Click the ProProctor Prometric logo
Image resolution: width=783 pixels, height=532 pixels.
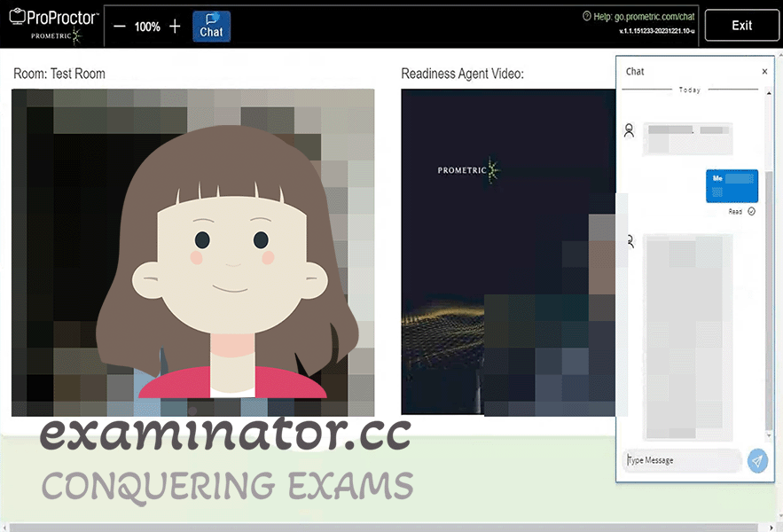(54, 26)
